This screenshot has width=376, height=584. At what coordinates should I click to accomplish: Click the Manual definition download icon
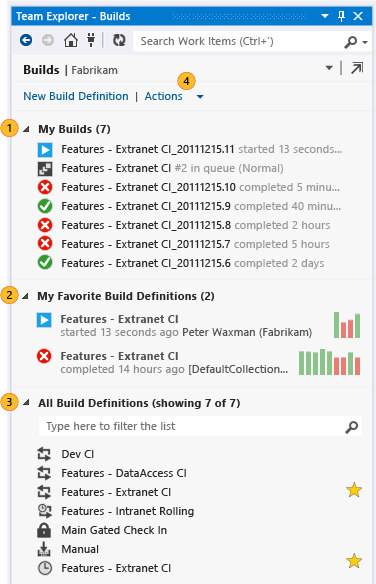coord(44,549)
